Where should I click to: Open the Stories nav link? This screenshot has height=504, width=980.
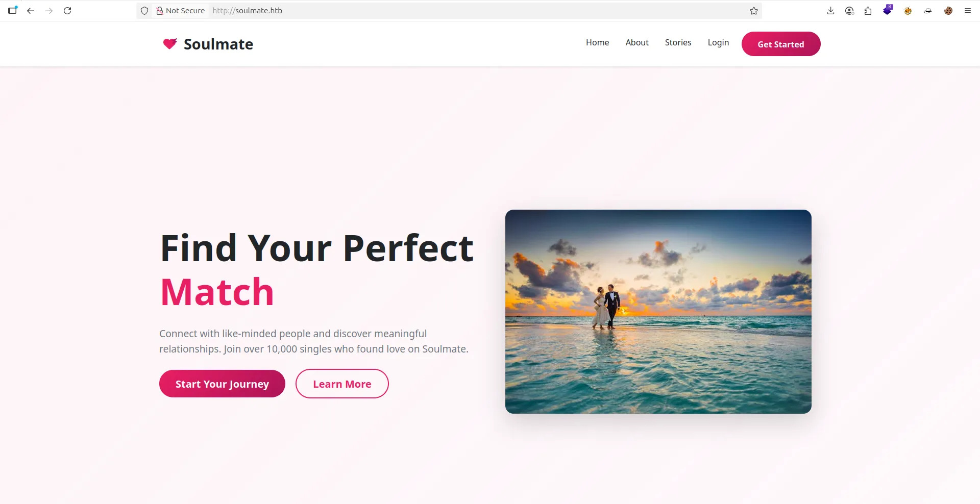678,43
